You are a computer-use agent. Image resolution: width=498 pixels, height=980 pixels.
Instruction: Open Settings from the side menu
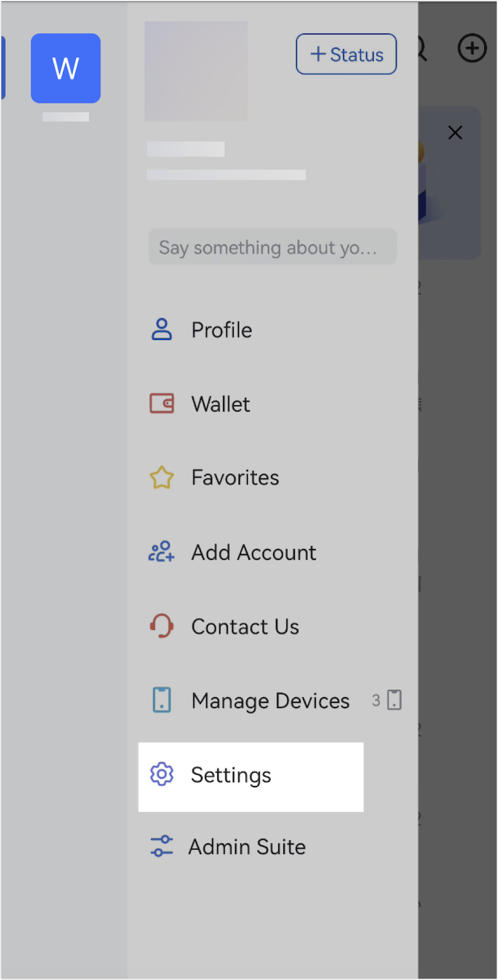point(251,776)
